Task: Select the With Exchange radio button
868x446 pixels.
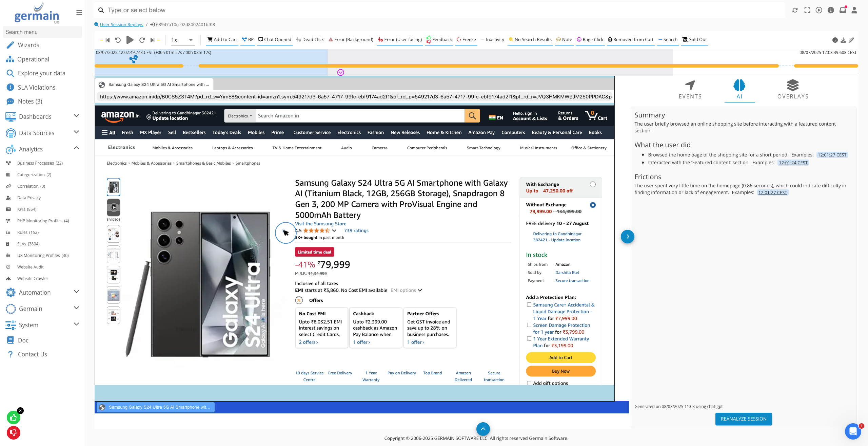Action: pos(593,184)
